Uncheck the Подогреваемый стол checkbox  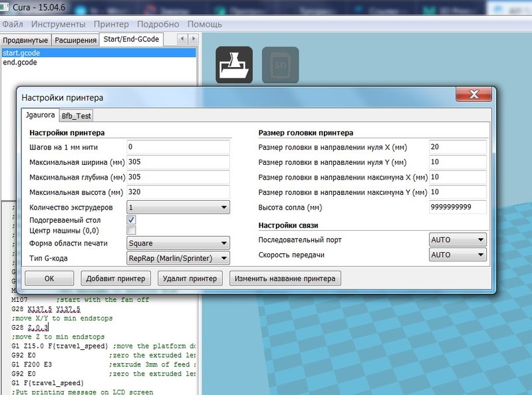(131, 219)
